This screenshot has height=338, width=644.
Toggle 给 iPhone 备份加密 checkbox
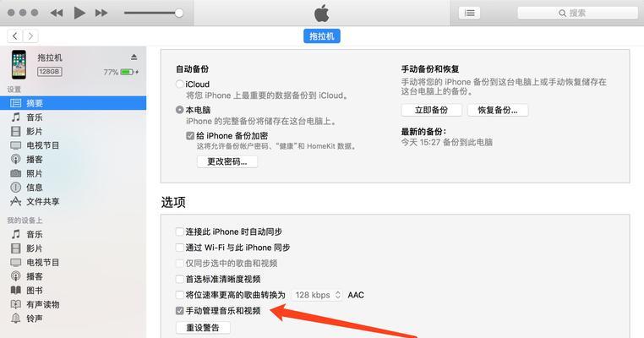pos(190,135)
